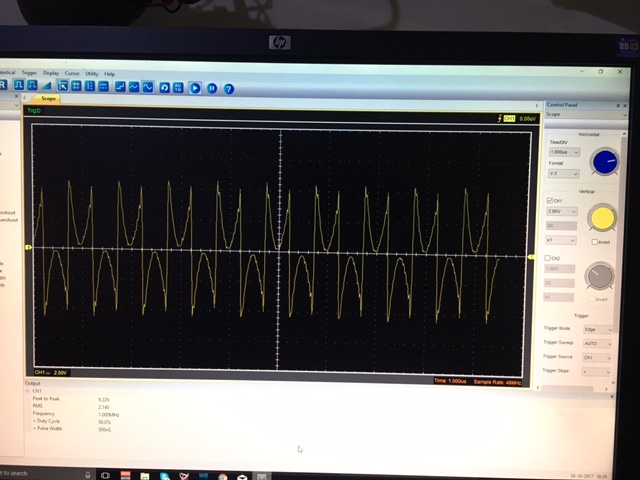Open help with question mark icon

click(229, 89)
